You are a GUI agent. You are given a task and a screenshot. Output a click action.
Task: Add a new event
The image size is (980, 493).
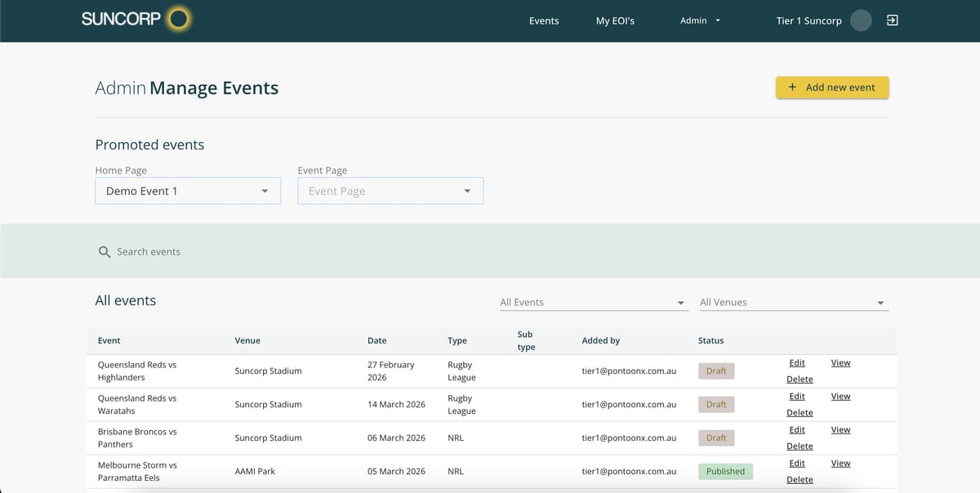tap(832, 87)
